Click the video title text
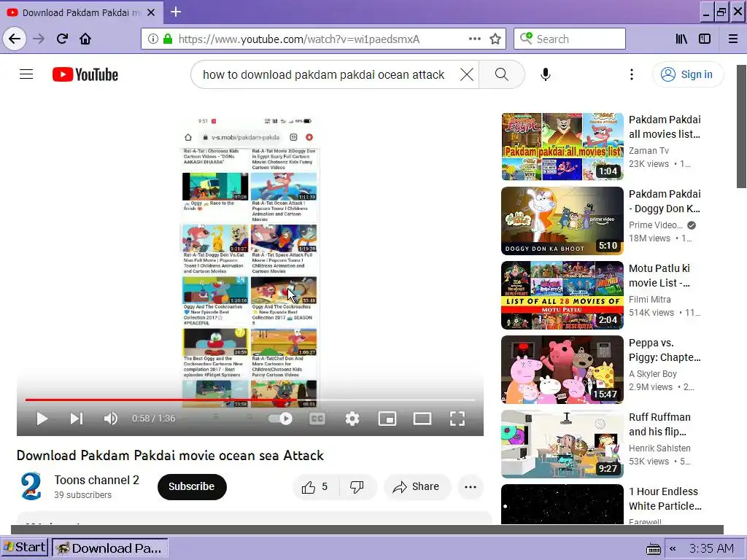747x560 pixels. [x=170, y=455]
